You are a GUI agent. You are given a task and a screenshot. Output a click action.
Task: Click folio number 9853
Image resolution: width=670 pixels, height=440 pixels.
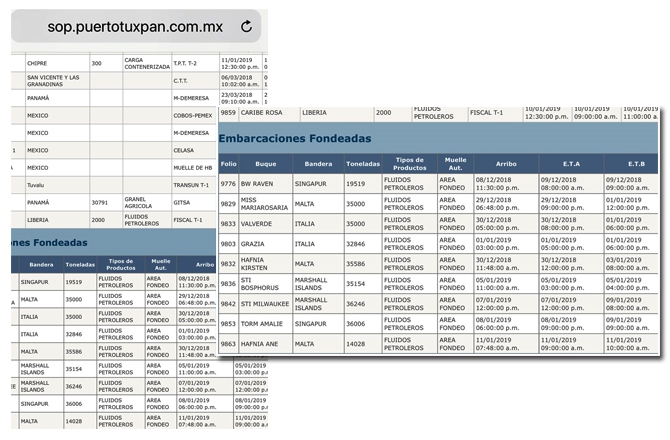(x=228, y=324)
